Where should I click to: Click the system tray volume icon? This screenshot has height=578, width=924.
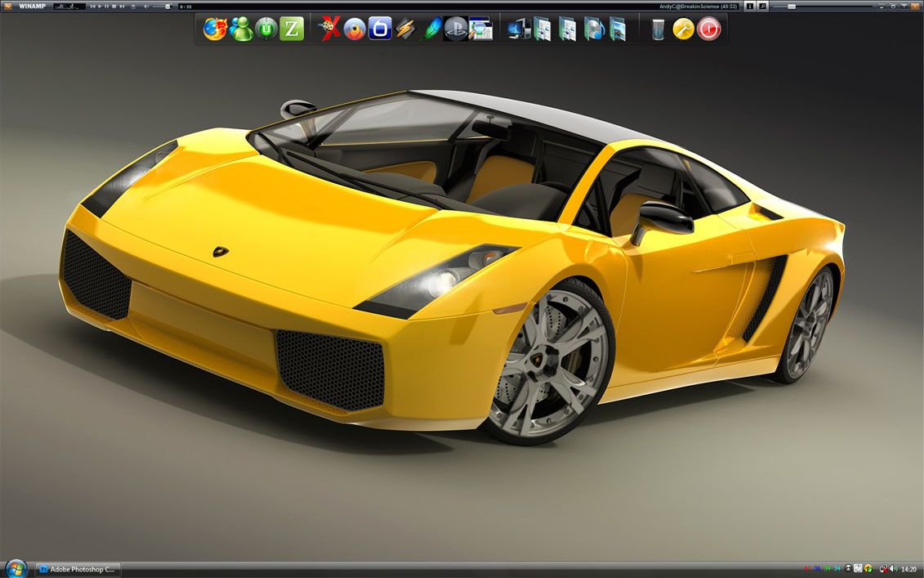coord(894,568)
